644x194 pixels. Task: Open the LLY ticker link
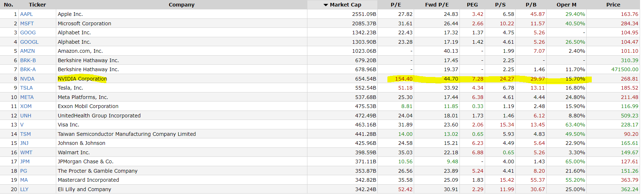pyautogui.click(x=24, y=189)
